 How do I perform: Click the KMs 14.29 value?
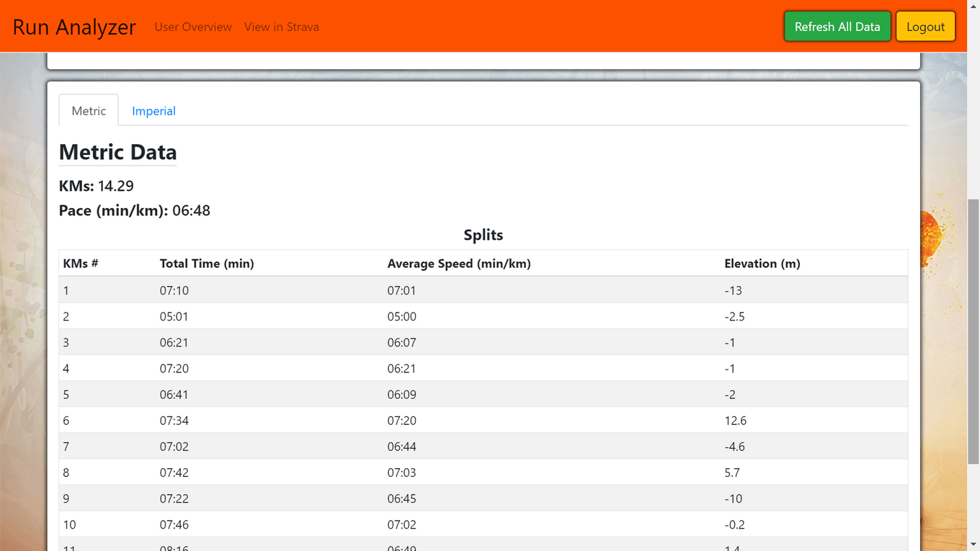(115, 186)
